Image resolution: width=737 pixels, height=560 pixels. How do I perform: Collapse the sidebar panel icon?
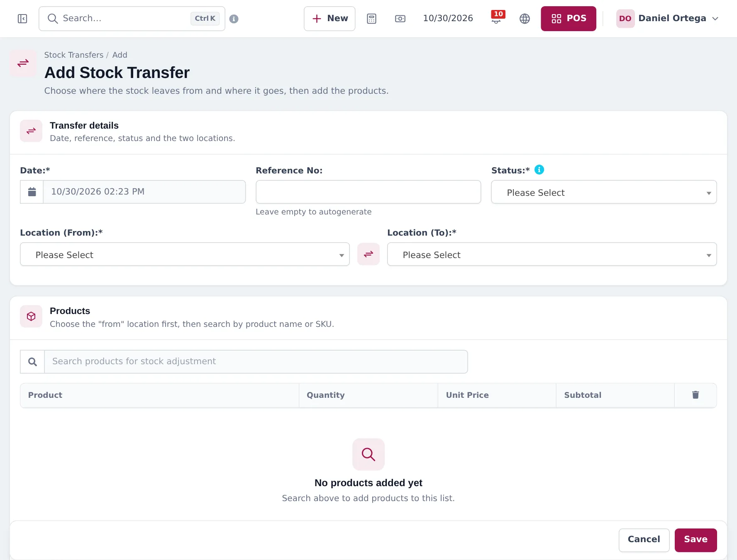[x=22, y=19]
